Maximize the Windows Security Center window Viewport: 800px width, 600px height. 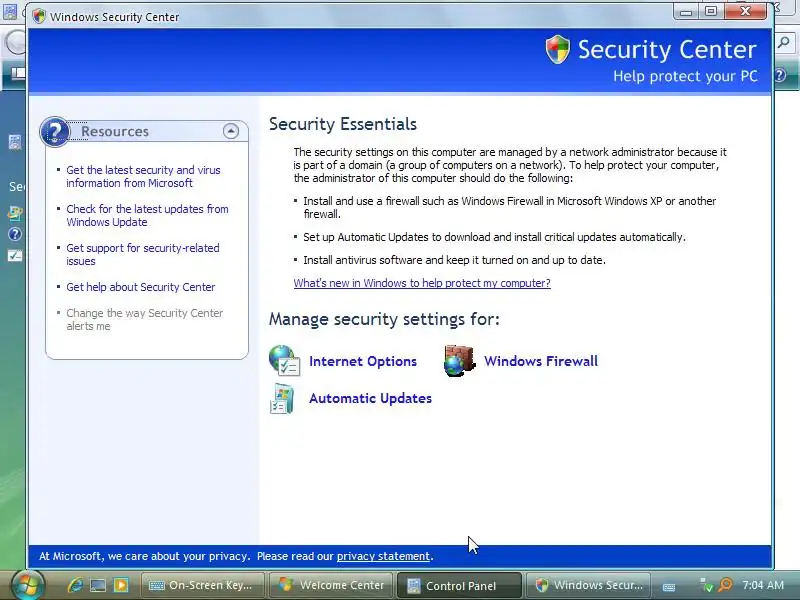pyautogui.click(x=711, y=11)
